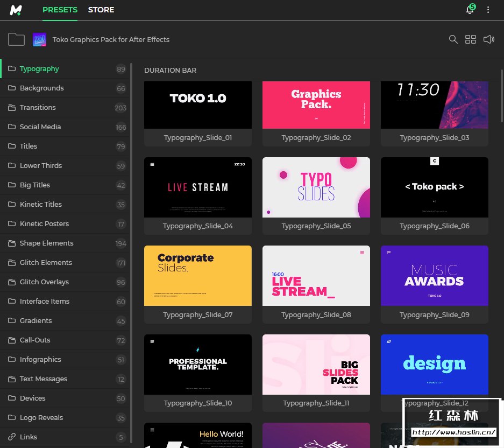Open the Call-Outs category
The width and height of the screenshot is (504, 448).
coord(65,340)
